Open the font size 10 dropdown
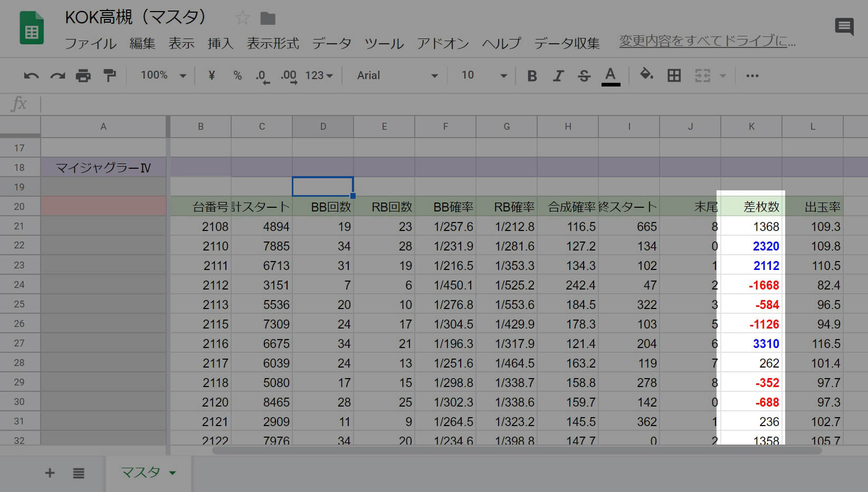The image size is (868, 492). (x=484, y=75)
